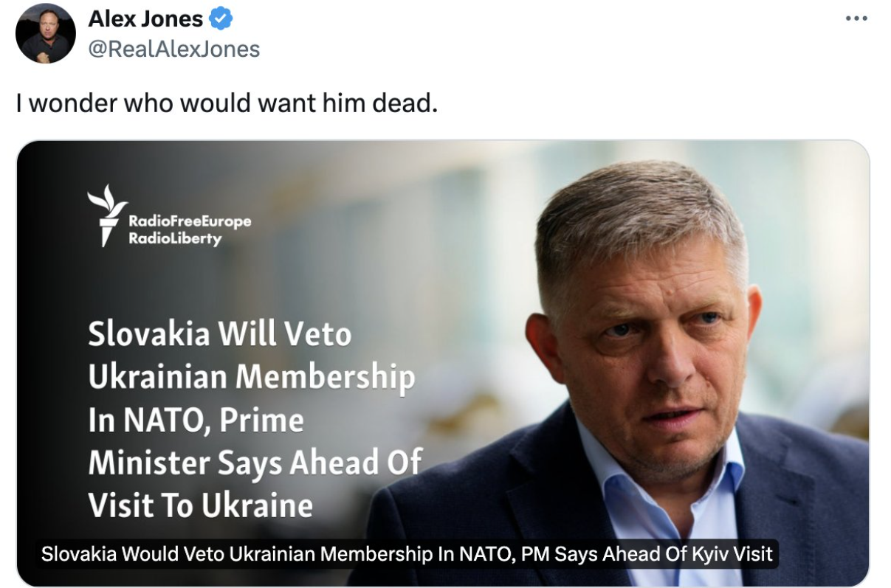Open the Alex Jones display name link

[146, 20]
